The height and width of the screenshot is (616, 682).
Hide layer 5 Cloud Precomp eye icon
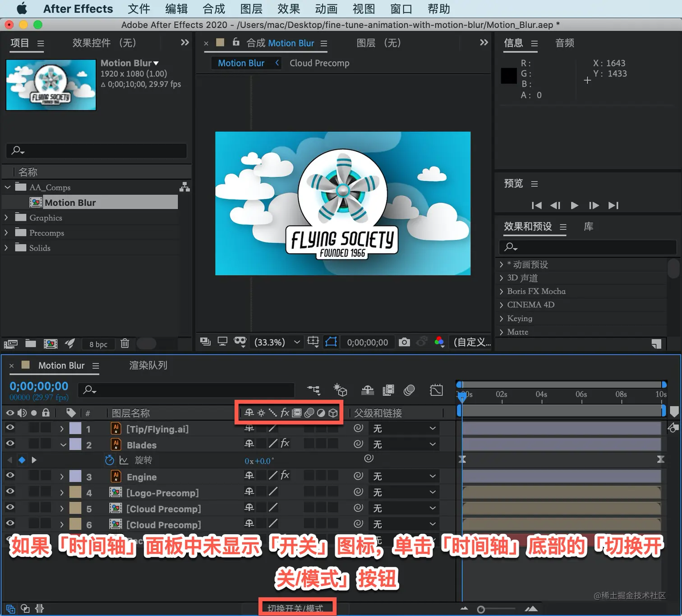[10, 507]
